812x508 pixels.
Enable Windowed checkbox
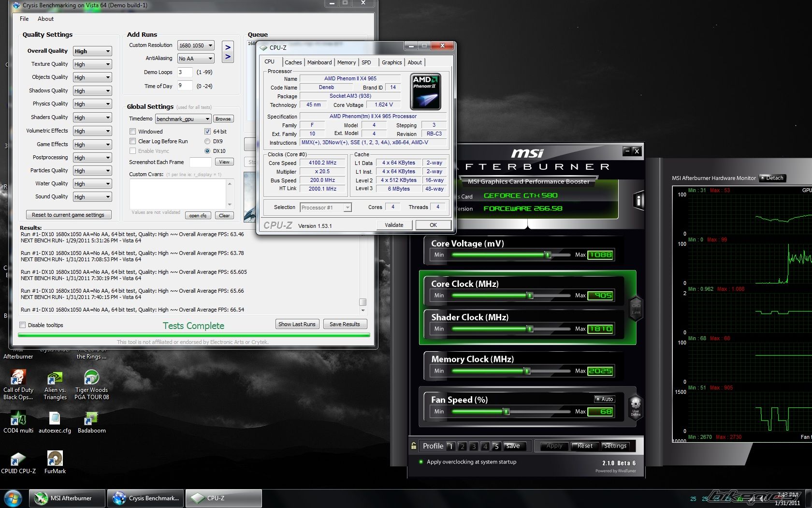(x=132, y=132)
